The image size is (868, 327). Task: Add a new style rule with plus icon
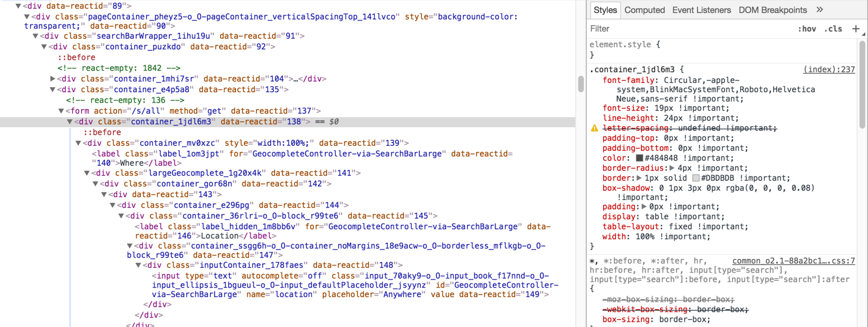click(856, 29)
